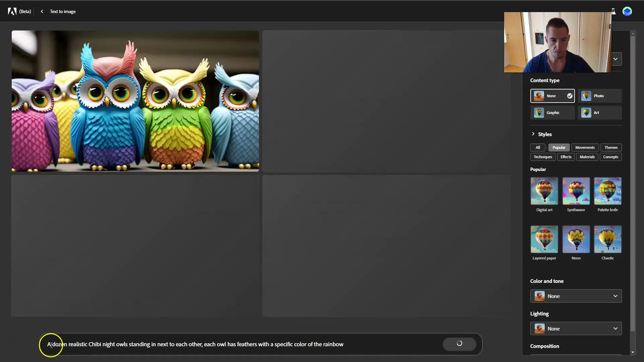Click the Movements styles tab

585,147
